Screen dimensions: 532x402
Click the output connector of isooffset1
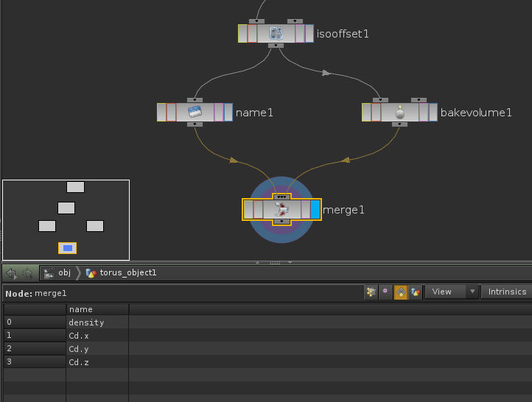[276, 46]
